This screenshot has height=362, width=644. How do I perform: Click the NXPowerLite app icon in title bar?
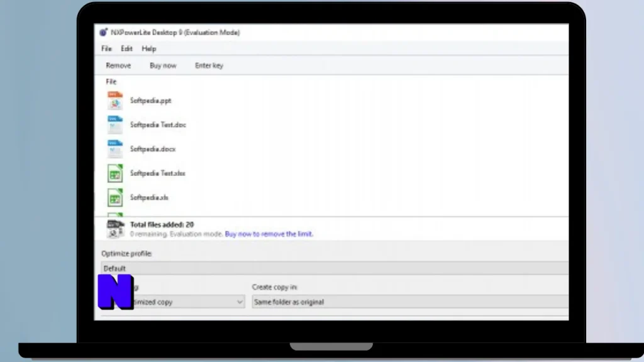104,32
